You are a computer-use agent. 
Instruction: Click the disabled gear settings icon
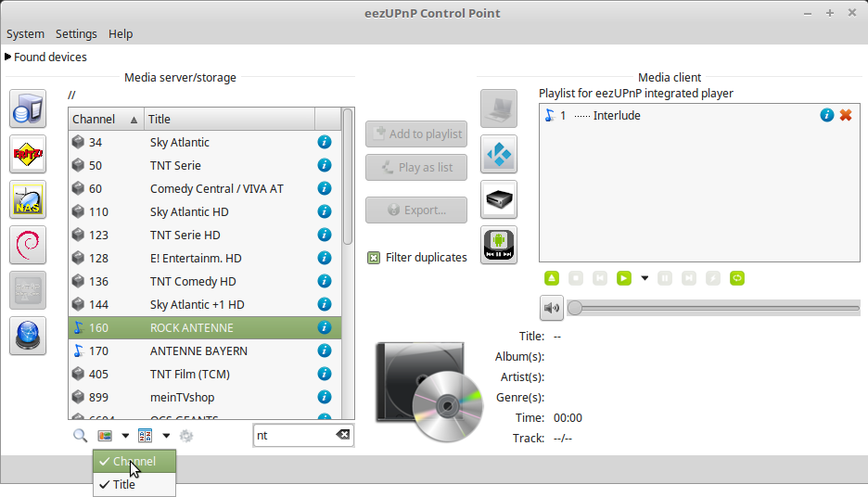click(186, 436)
